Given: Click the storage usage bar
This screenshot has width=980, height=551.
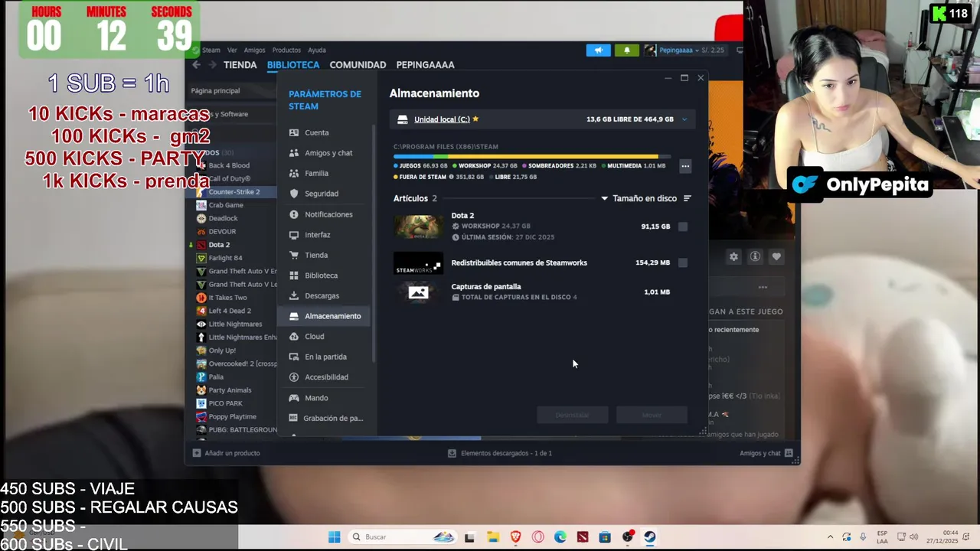Looking at the screenshot, I should [x=532, y=156].
